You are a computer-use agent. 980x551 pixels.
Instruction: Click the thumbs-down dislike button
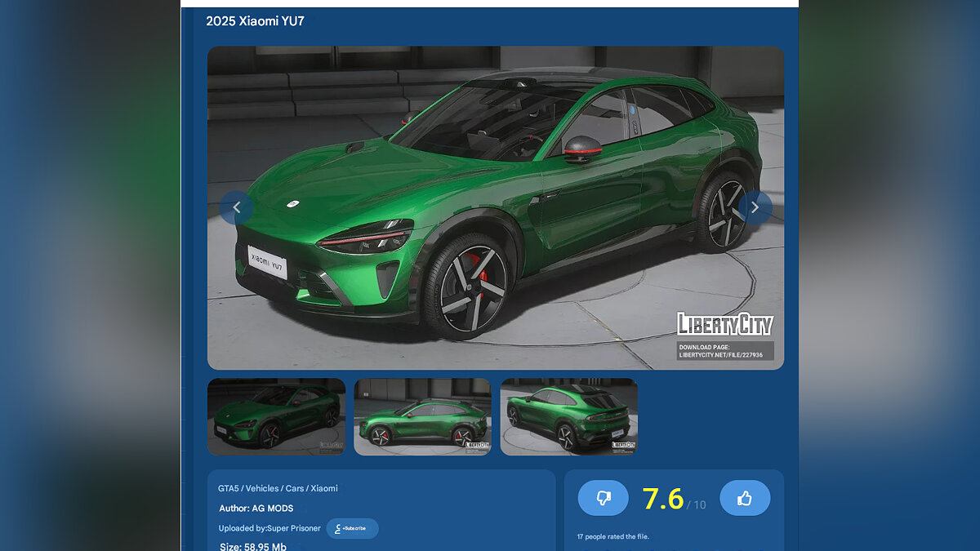(x=603, y=498)
